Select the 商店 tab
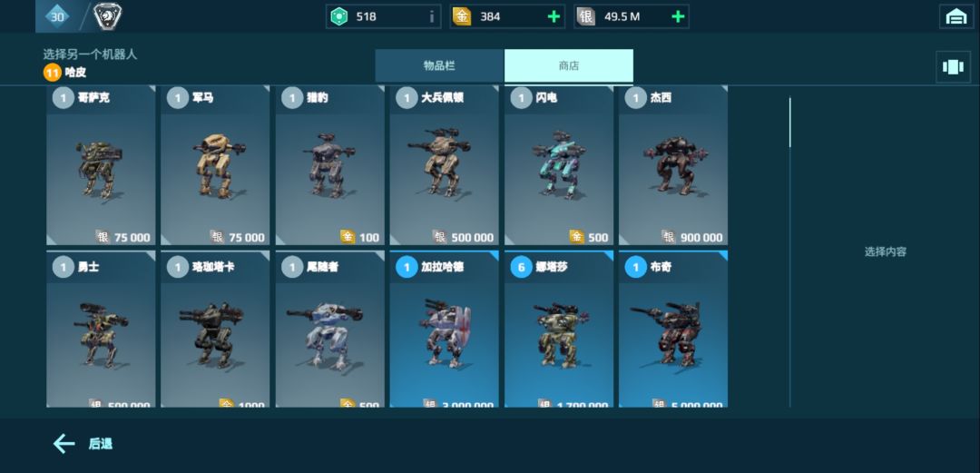 569,65
